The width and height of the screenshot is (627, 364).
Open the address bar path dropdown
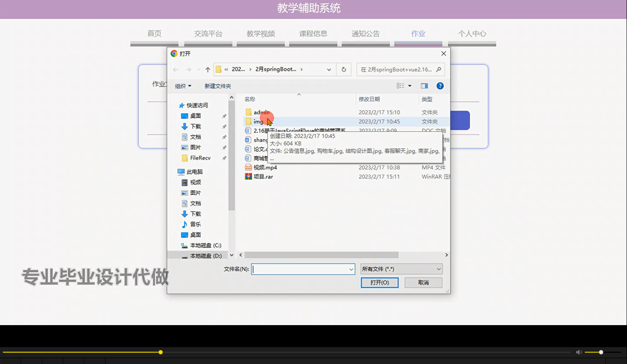[x=329, y=69]
